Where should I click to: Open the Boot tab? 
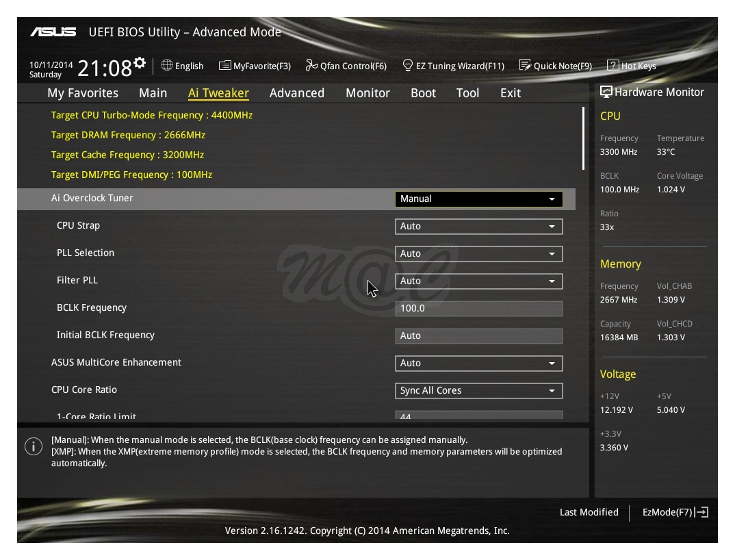pos(424,93)
